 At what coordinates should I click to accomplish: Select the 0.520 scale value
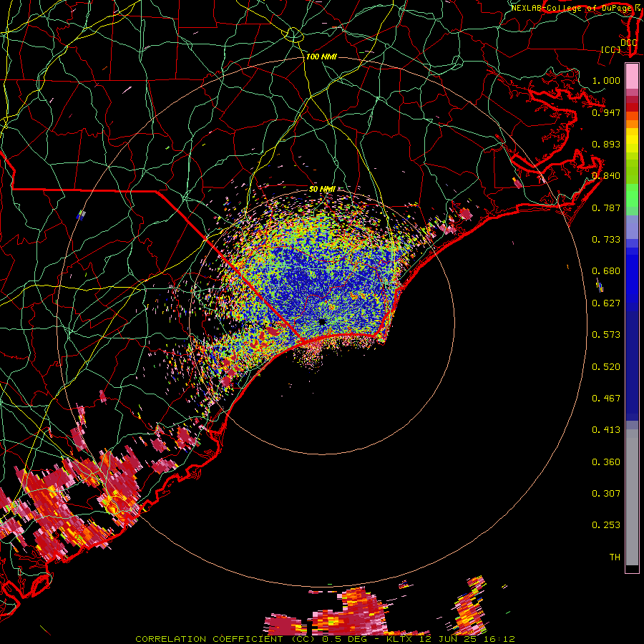[606, 367]
